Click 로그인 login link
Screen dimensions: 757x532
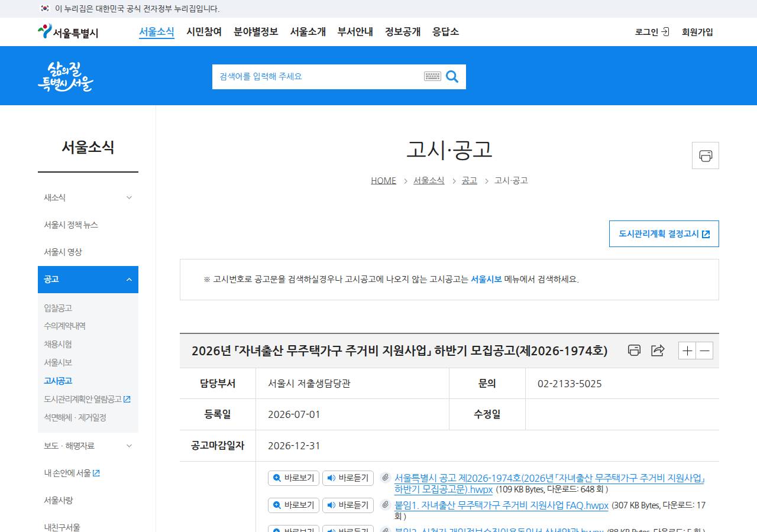tap(652, 32)
